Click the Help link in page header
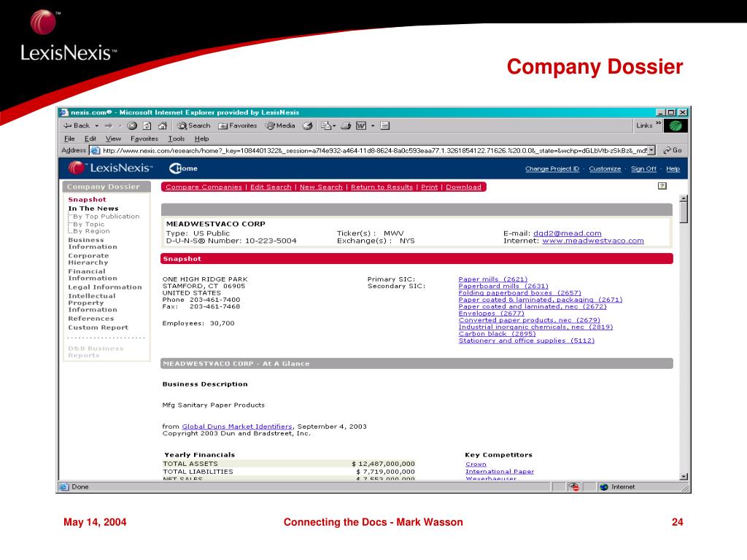 pos(673,168)
